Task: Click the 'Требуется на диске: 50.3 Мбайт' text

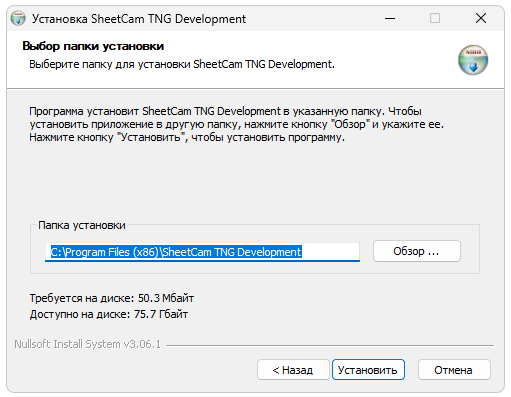Action: coord(112,298)
